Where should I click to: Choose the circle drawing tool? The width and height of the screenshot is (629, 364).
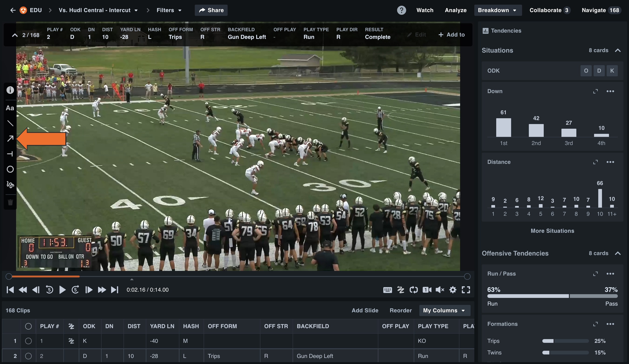pos(10,169)
